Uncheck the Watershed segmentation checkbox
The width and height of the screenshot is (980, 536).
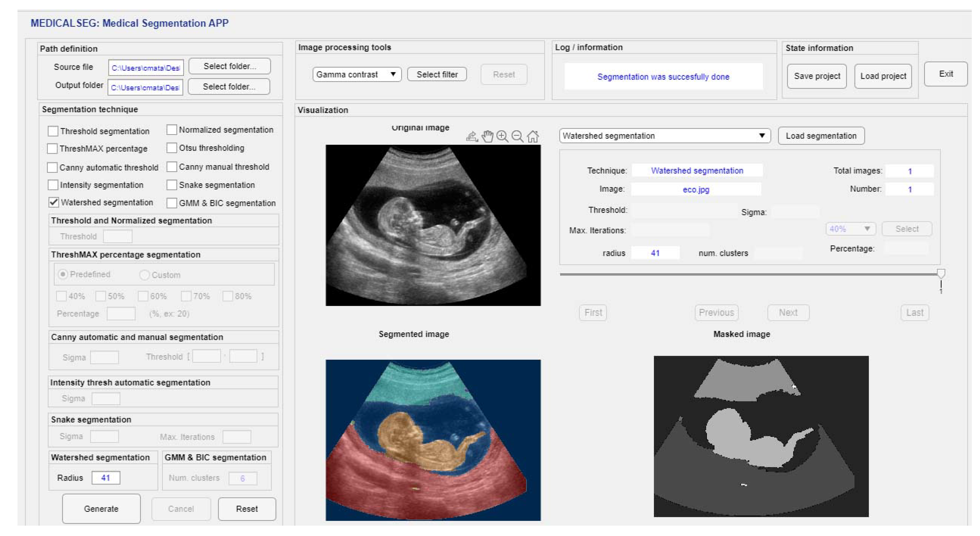point(54,202)
